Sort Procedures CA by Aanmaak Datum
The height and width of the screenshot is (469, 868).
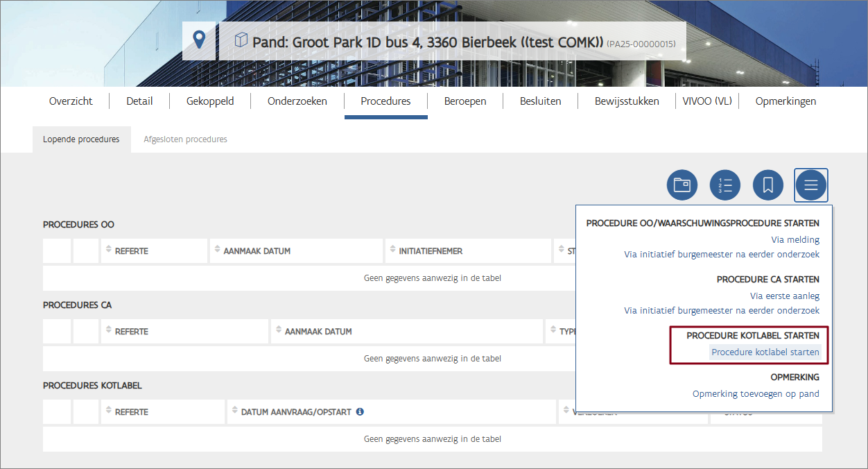point(318,332)
